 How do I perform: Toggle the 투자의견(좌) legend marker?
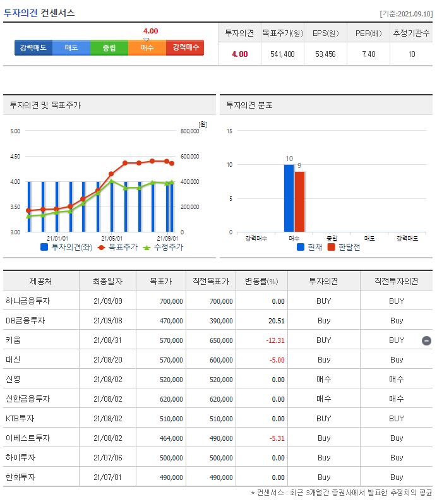tap(44, 247)
